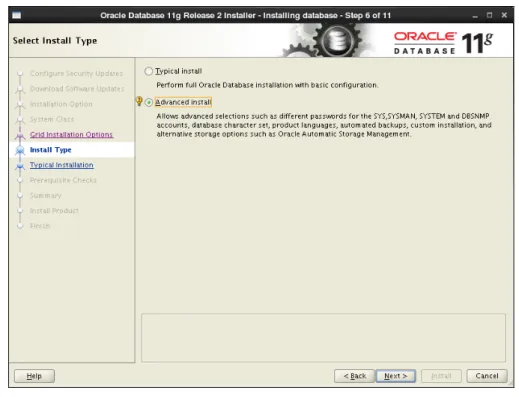This screenshot has width=519, height=397.
Task: Click the Installation Option step
Action: click(61, 104)
